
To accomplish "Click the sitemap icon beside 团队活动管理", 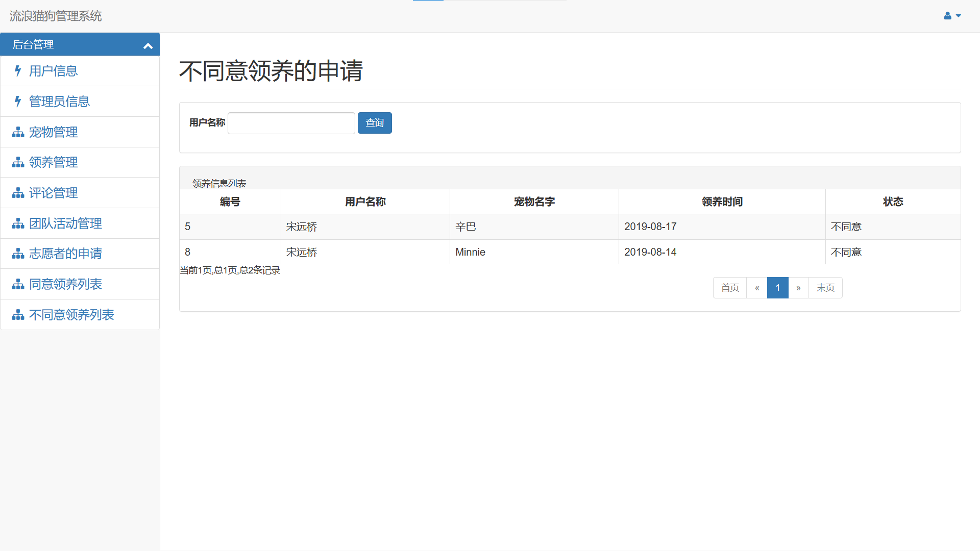I will pyautogui.click(x=18, y=223).
